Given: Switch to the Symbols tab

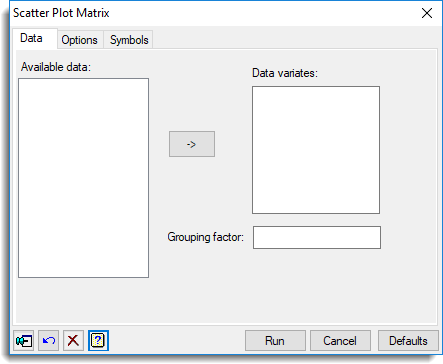Looking at the screenshot, I should click(x=129, y=40).
